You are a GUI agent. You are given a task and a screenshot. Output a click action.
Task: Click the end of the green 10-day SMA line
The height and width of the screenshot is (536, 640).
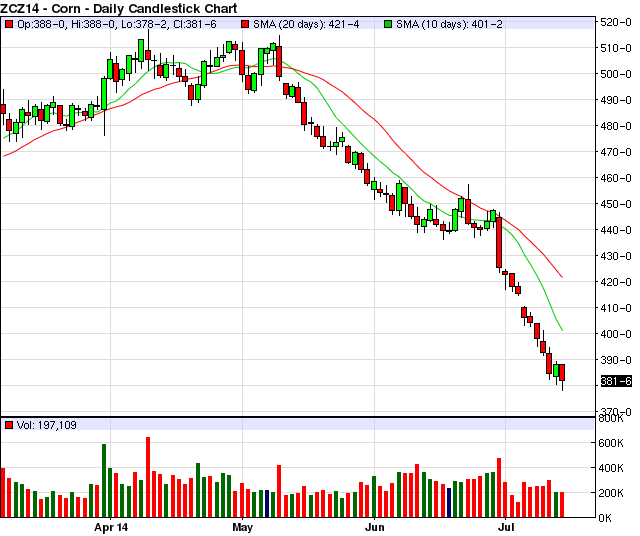point(562,330)
